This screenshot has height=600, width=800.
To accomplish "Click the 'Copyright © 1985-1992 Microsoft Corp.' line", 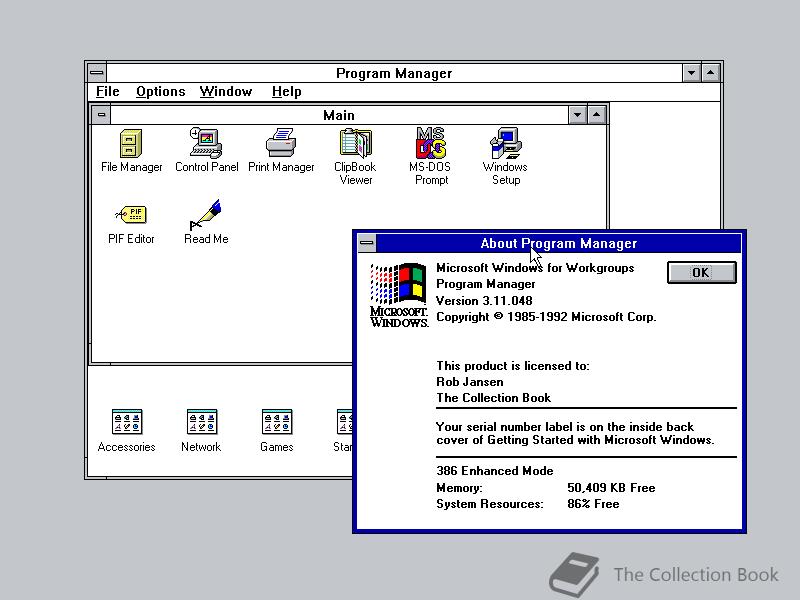I will (546, 317).
